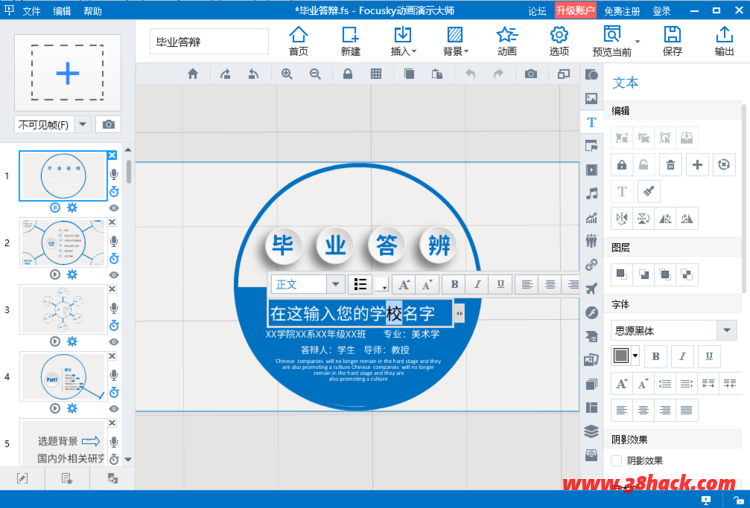
Task: Click 免费注册 register link
Action: tap(622, 11)
